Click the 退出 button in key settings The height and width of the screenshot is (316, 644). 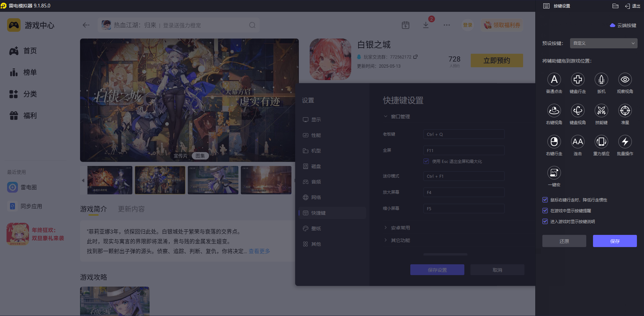(633, 6)
